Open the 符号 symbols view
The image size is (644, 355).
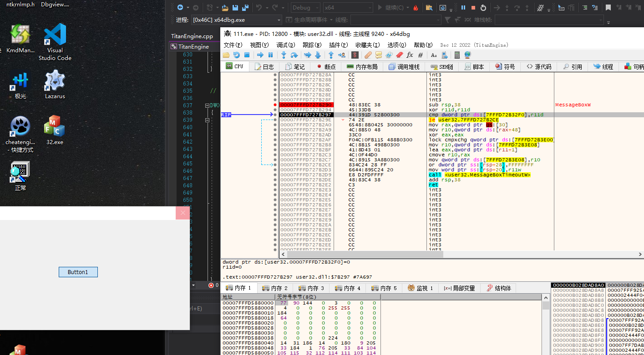(506, 66)
